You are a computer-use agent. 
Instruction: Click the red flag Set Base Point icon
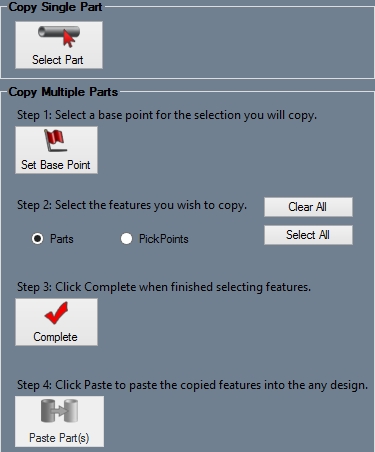click(x=56, y=140)
